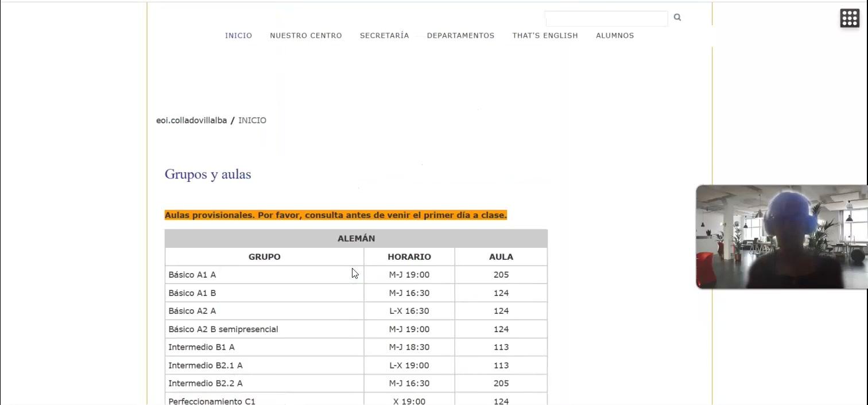Image resolution: width=868 pixels, height=405 pixels.
Task: Click the HORARIO column header
Action: 409,257
